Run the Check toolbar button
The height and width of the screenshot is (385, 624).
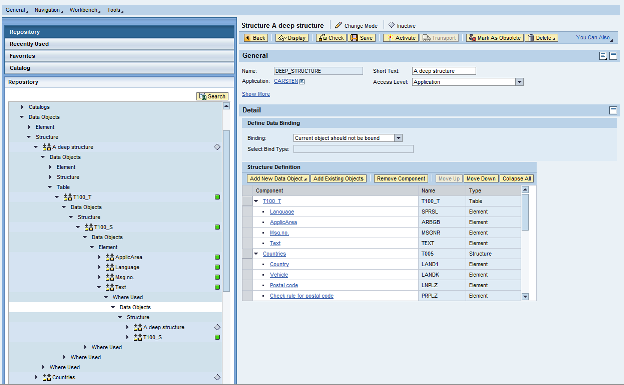332,38
